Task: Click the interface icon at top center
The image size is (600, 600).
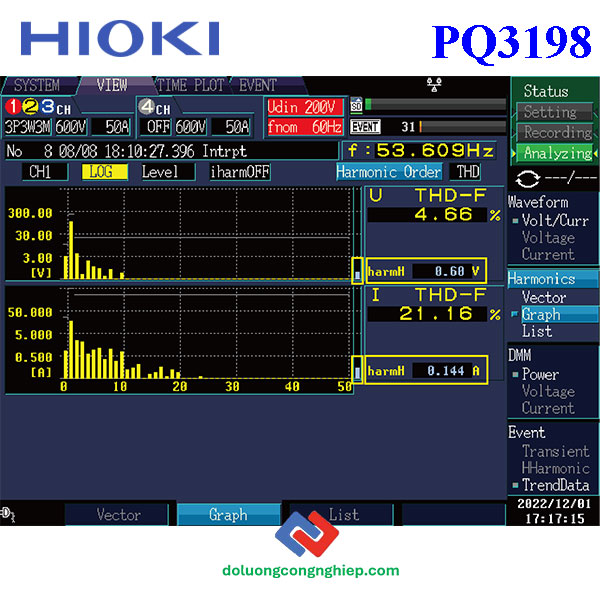Action: coord(432,83)
